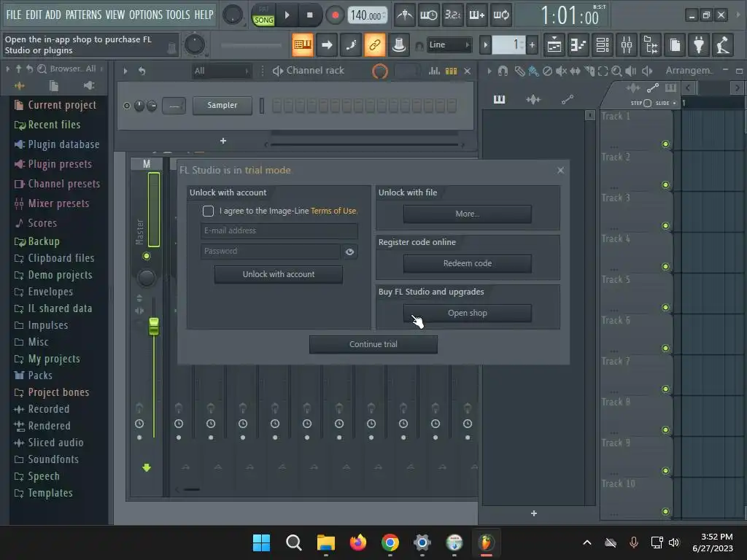Image resolution: width=747 pixels, height=560 pixels.
Task: Toggle the STEP/SLIDE switch in playlist
Action: [648, 103]
